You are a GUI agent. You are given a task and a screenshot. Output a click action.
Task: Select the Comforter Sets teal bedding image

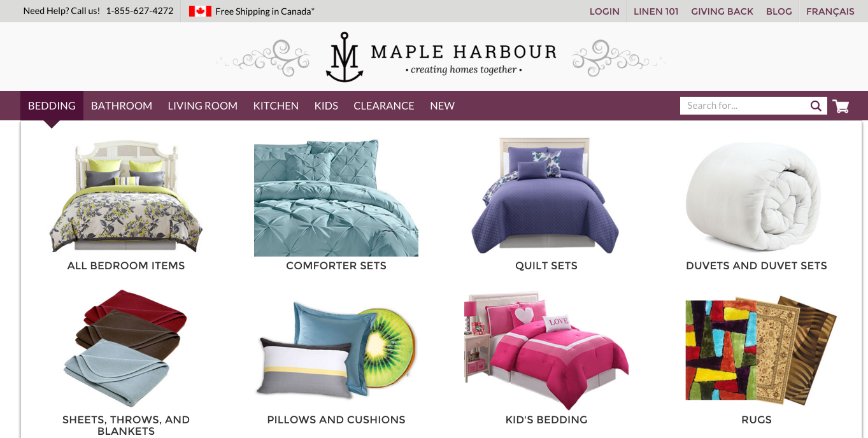336,199
